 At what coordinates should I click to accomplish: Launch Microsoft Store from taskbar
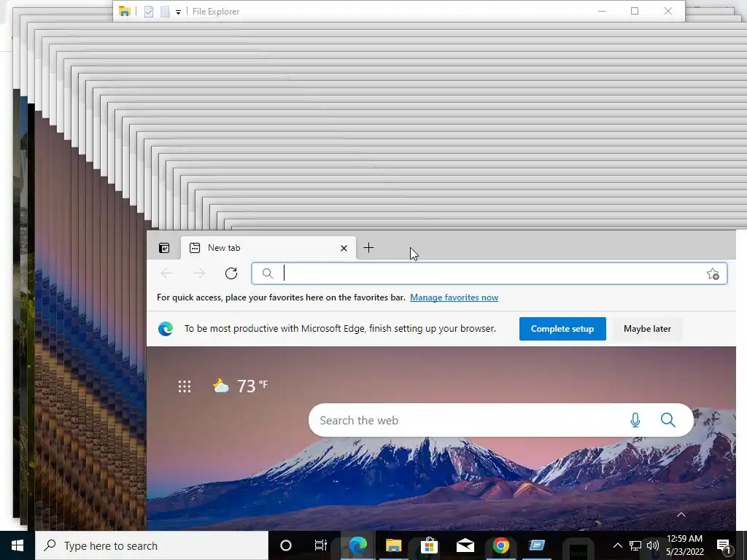coord(429,545)
